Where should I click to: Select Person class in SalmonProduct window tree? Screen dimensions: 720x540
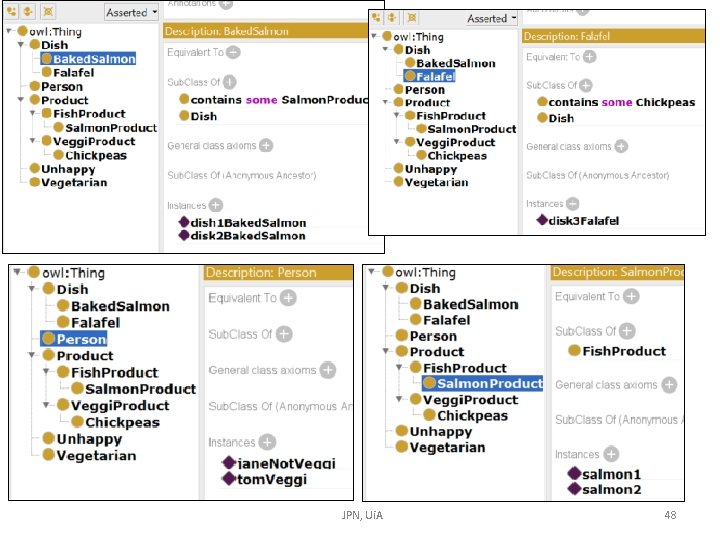[x=426, y=336]
